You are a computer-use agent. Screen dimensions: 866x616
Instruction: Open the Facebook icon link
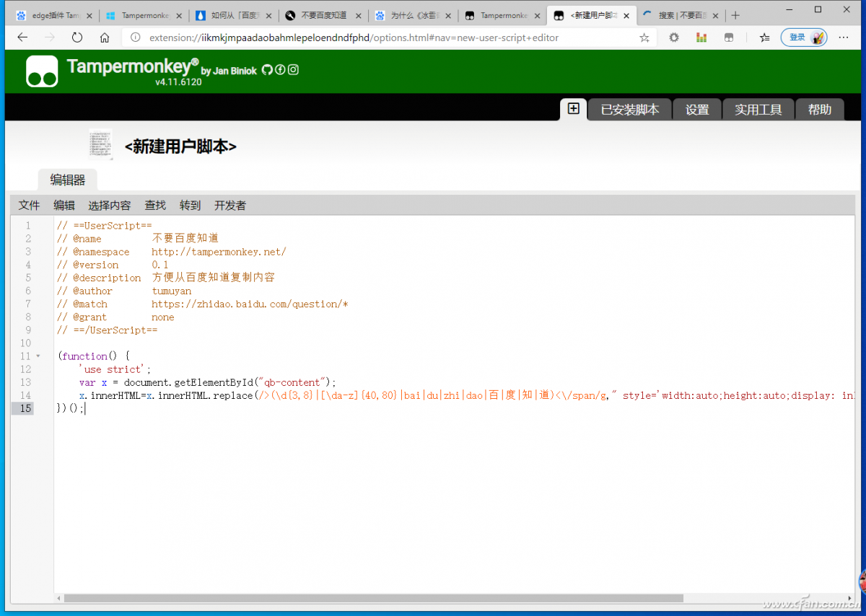[280, 70]
